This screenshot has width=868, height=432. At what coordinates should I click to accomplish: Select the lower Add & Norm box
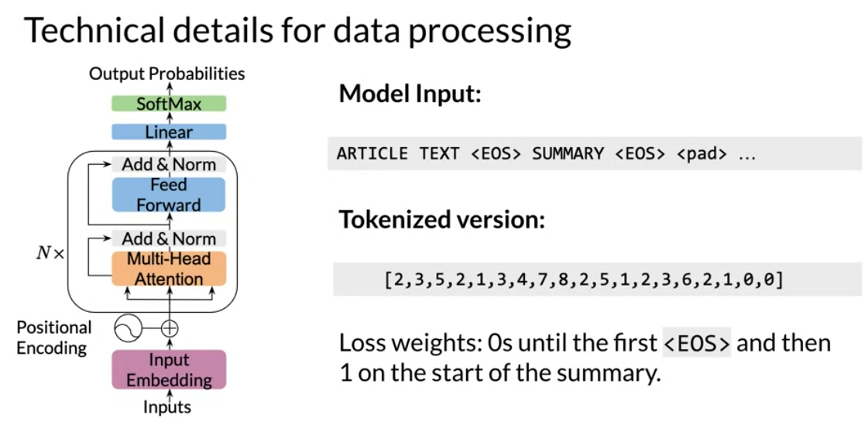tap(169, 238)
